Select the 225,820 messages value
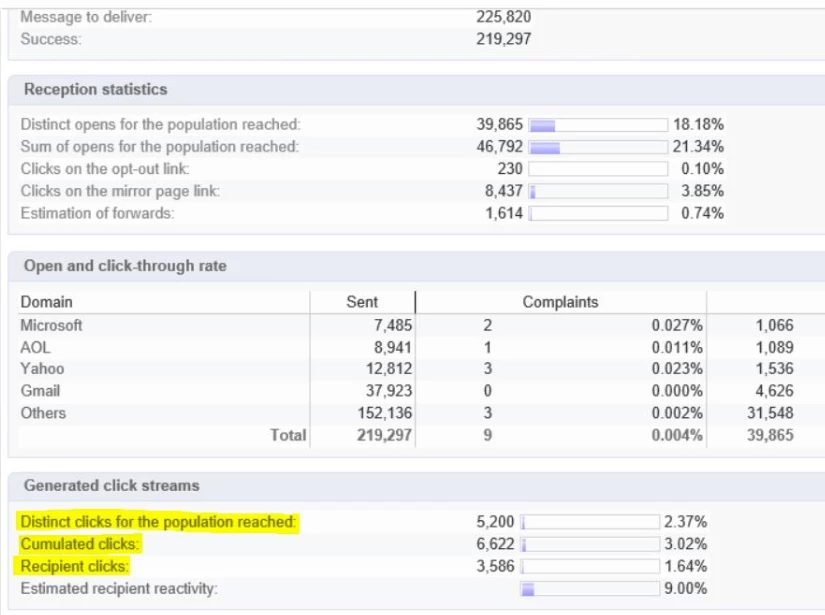Image resolution: width=825 pixels, height=615 pixels. (504, 17)
